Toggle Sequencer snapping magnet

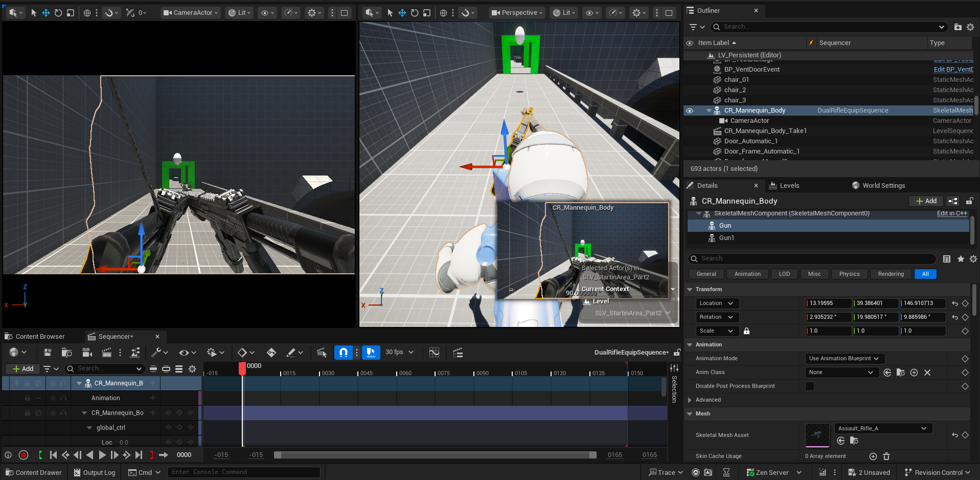(x=343, y=353)
